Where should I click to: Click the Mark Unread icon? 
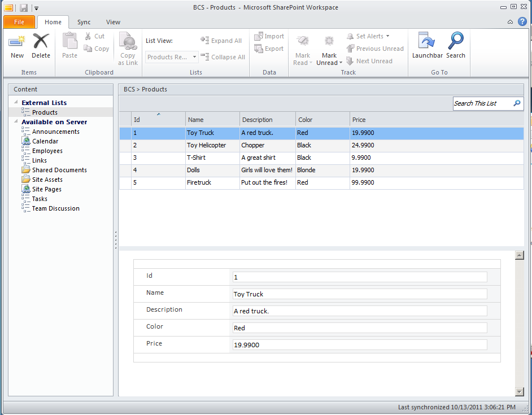(x=329, y=41)
